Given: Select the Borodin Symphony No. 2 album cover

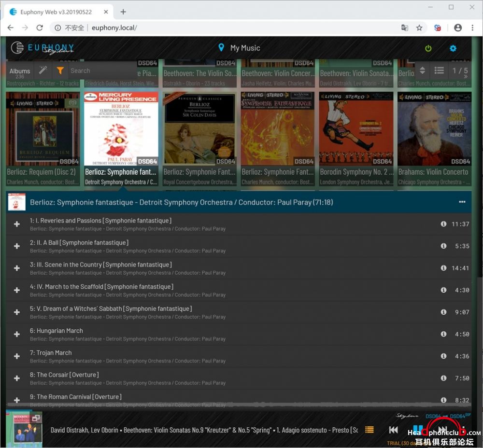Looking at the screenshot, I should [x=356, y=129].
